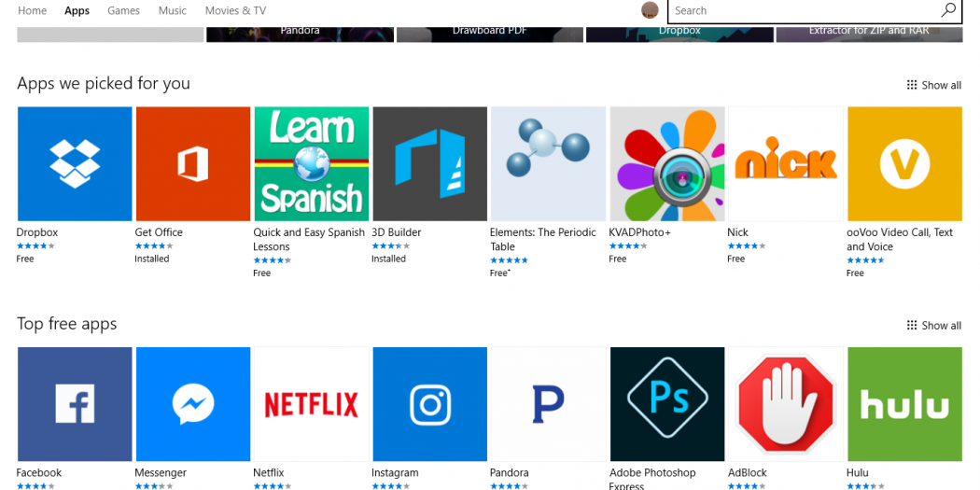
Task: Open the KVADPhoto+ app tile
Action: [x=667, y=163]
